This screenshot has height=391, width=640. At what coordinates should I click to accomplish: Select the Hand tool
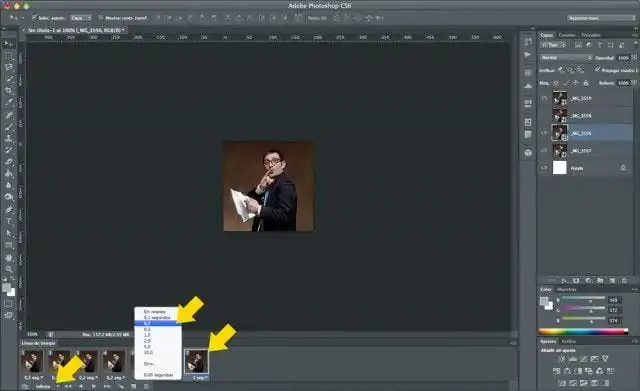click(9, 258)
